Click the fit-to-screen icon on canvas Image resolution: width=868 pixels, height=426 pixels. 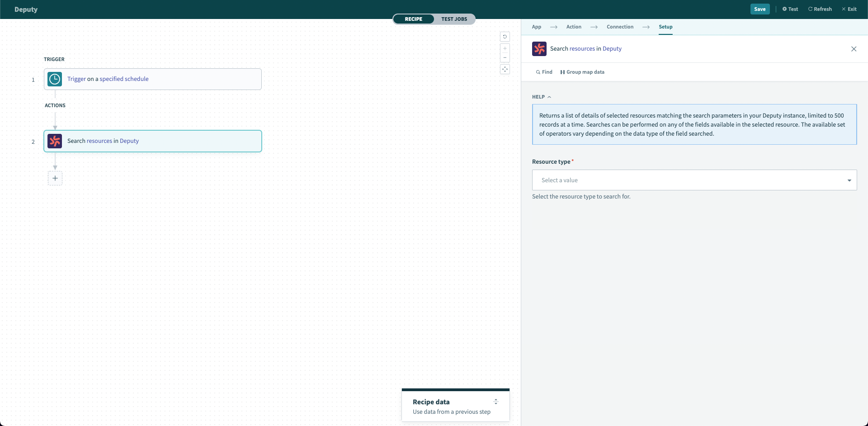coord(505,69)
